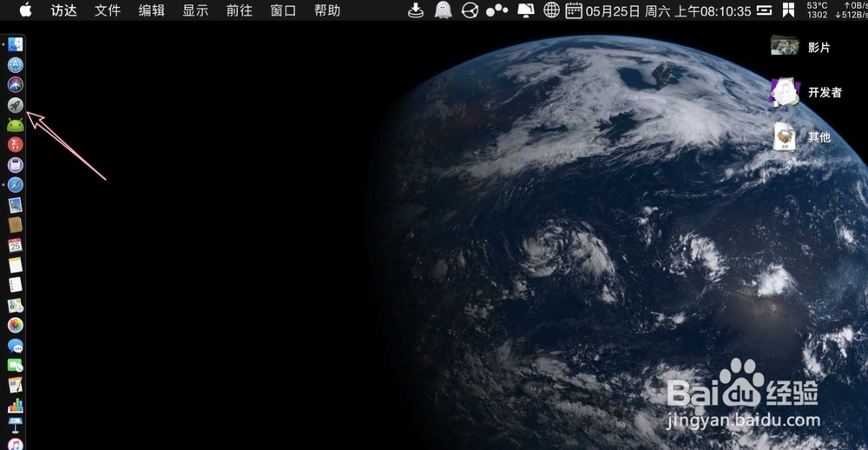
Task: Open the Apple menu
Action: (x=25, y=10)
